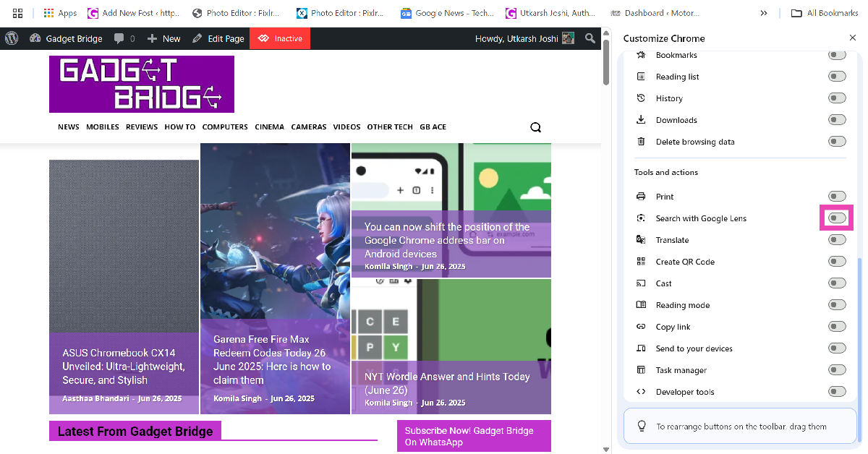Click the Create QR Code icon
This screenshot has width=868, height=454.
tap(641, 262)
